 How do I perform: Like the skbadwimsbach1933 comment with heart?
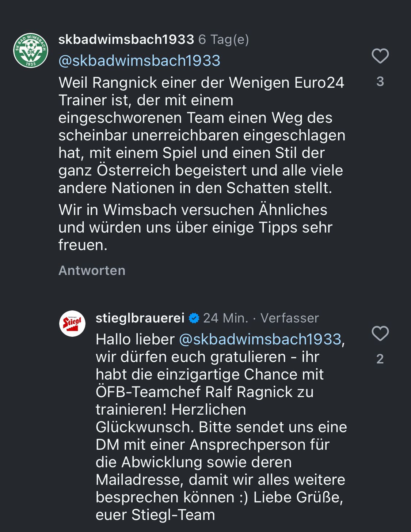click(x=380, y=56)
